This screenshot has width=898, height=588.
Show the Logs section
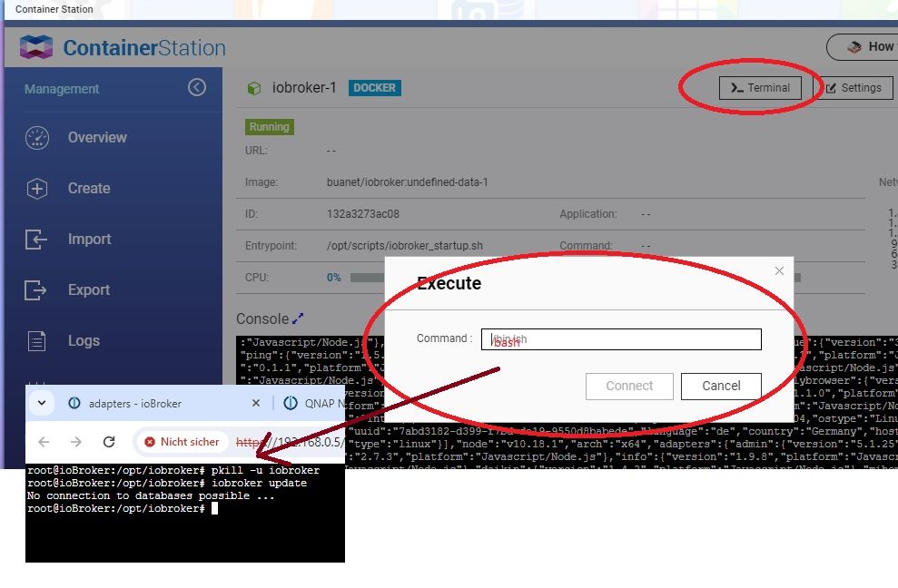pyautogui.click(x=84, y=340)
